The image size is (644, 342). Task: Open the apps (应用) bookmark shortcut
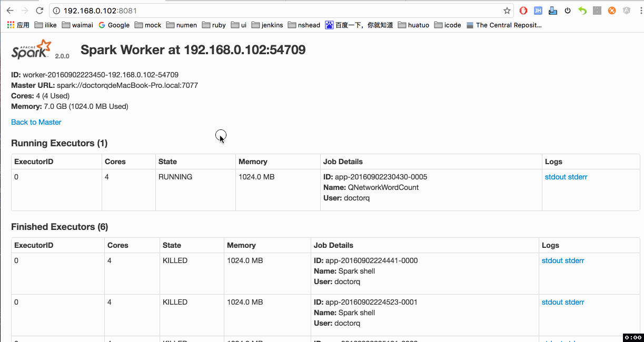18,25
